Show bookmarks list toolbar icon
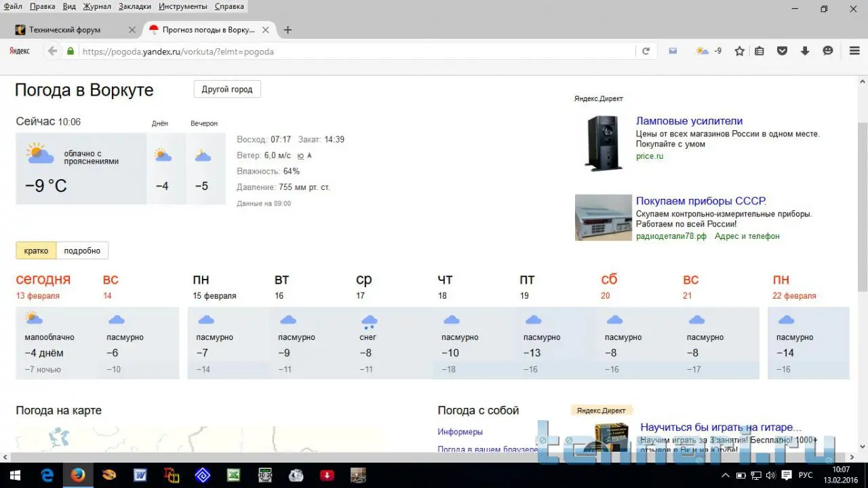Screen dimensions: 868x488 759,51
